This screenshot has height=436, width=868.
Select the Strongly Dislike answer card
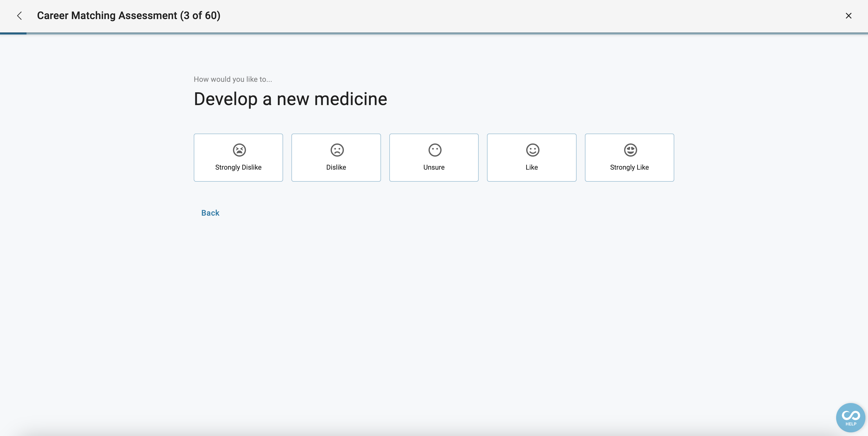tap(238, 157)
